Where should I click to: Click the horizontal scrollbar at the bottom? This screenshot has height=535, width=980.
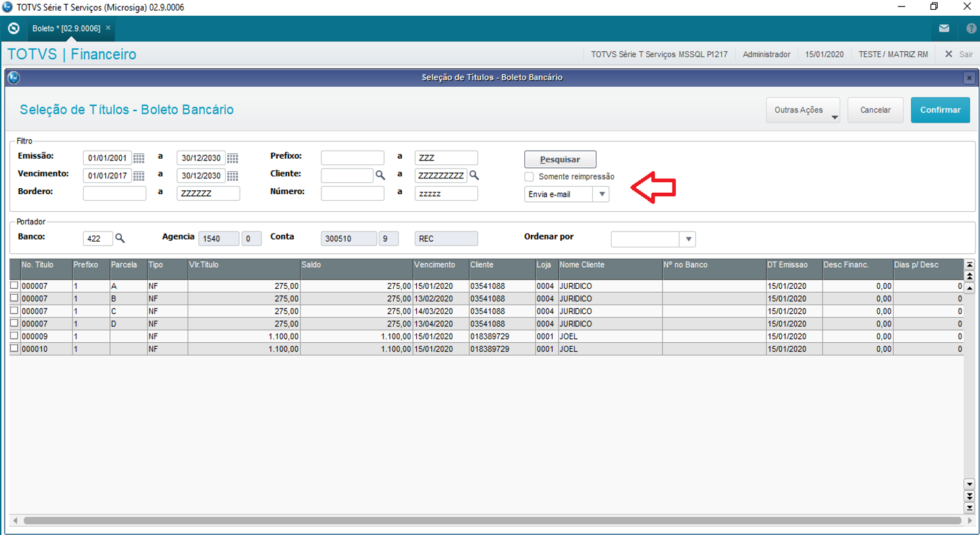[x=491, y=521]
